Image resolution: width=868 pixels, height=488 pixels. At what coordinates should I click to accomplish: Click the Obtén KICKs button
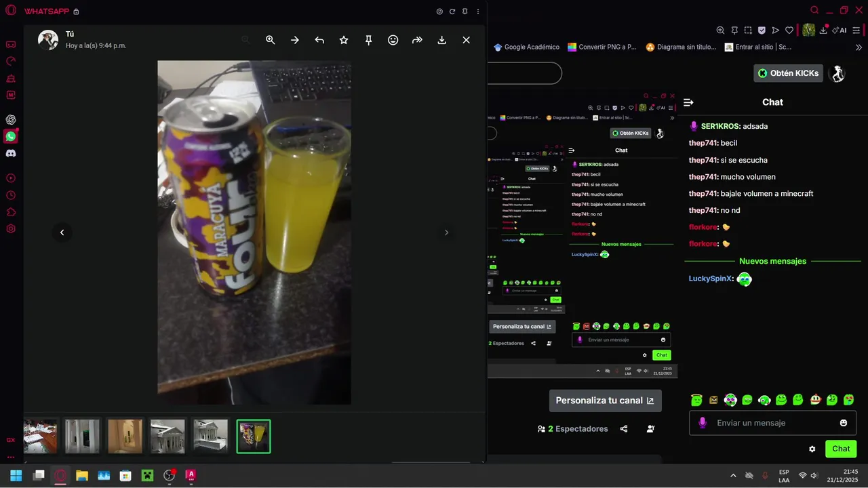789,73
